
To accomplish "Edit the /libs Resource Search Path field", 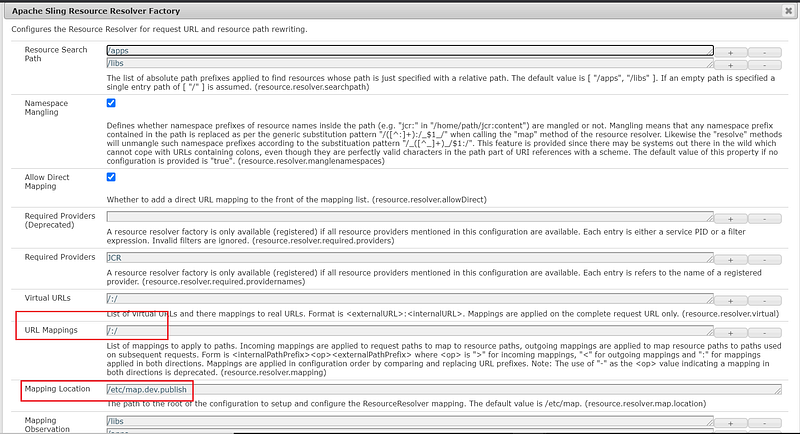I will point(410,63).
